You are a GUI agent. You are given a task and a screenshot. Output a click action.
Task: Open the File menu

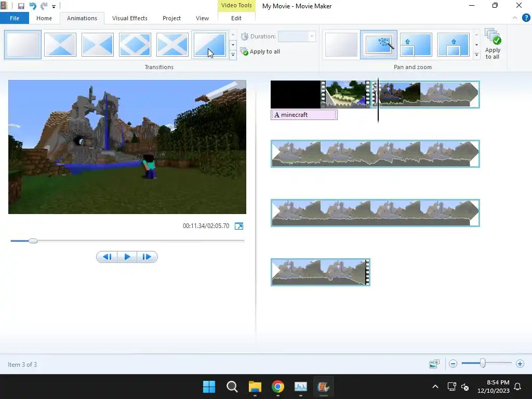pyautogui.click(x=15, y=18)
